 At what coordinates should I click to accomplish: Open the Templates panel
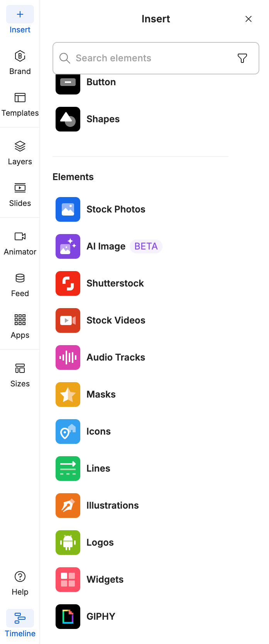20,105
